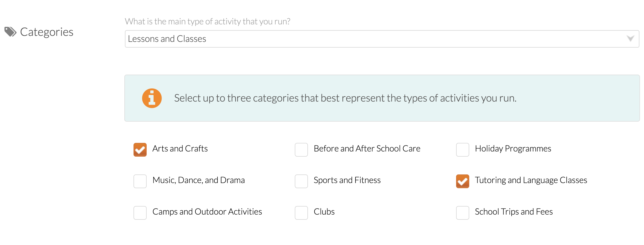Click the Holiday Programmes label text
644x245 pixels.
pos(513,149)
